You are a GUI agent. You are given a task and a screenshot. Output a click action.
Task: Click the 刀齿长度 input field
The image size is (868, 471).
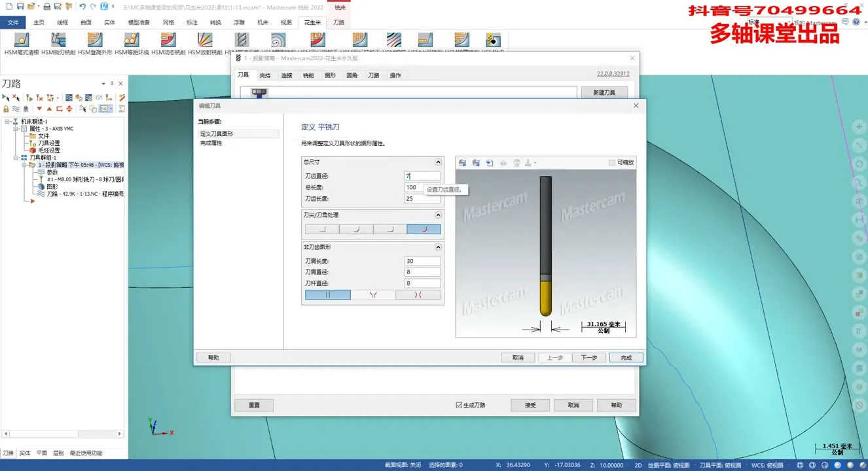(x=422, y=199)
